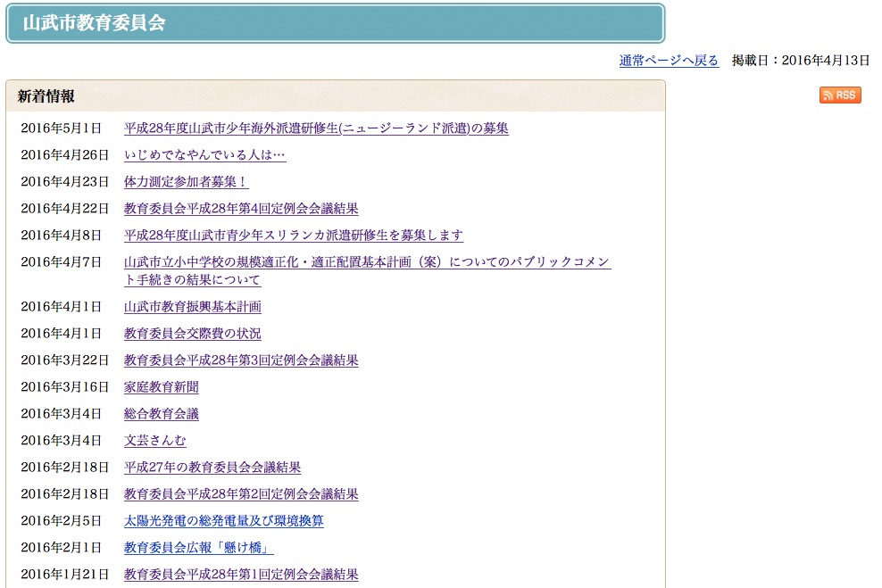Click the 総合教育会議 link
Screen dimensions: 882x588
click(x=162, y=413)
